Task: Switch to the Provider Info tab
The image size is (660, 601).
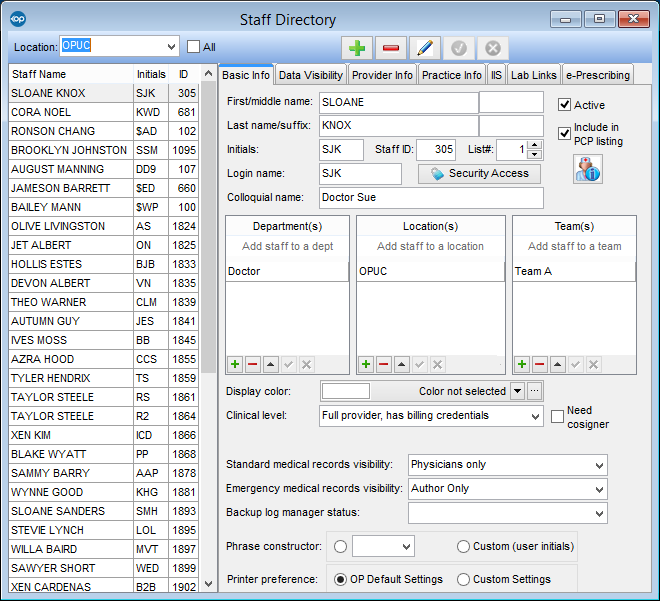Action: pos(382,75)
